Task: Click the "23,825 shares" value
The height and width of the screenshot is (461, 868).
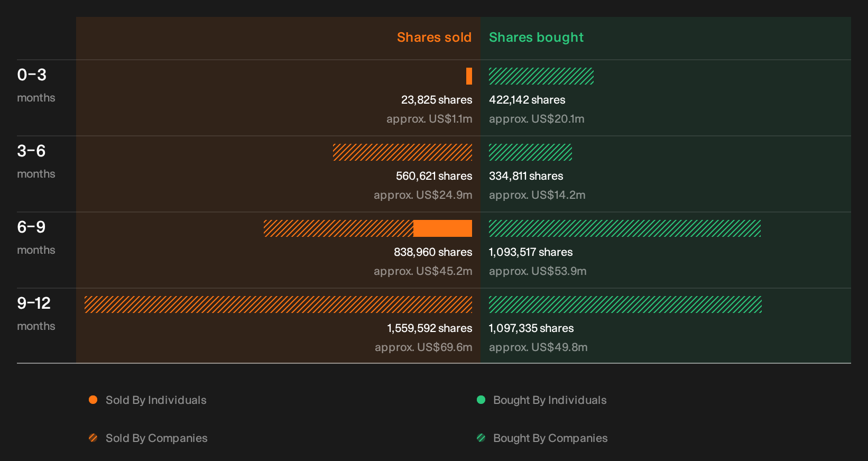Action: pyautogui.click(x=437, y=100)
